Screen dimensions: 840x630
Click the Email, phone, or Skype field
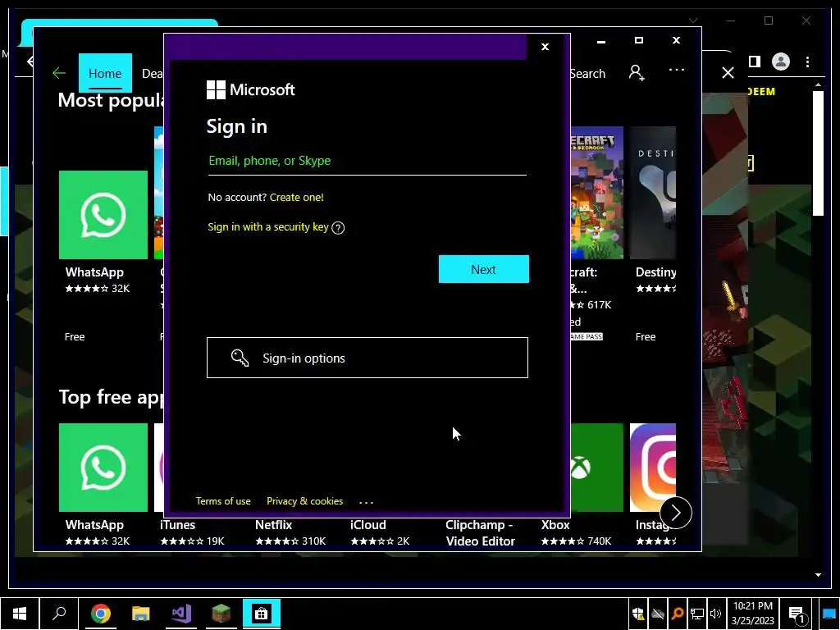tap(367, 162)
